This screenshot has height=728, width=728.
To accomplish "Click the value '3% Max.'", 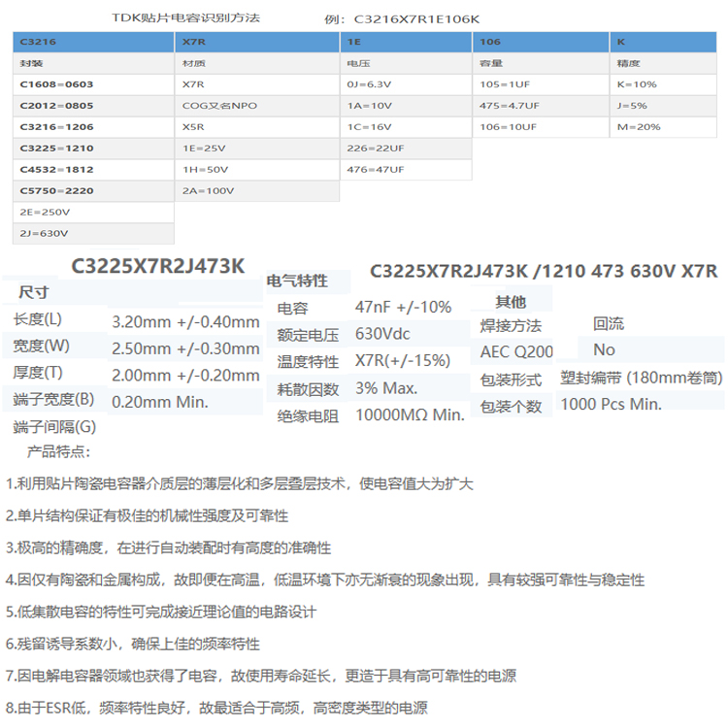I will pos(386,388).
